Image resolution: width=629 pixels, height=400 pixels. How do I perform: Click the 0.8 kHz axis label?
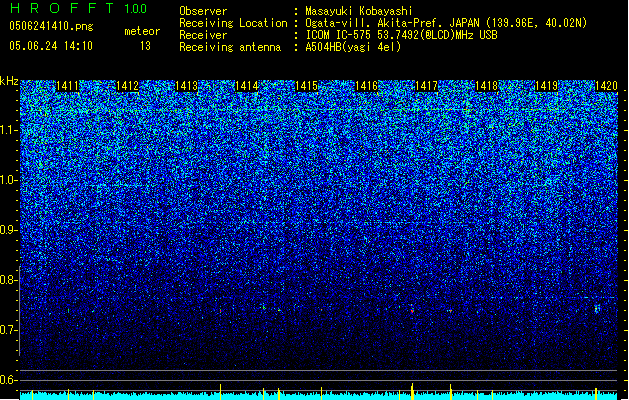point(9,280)
